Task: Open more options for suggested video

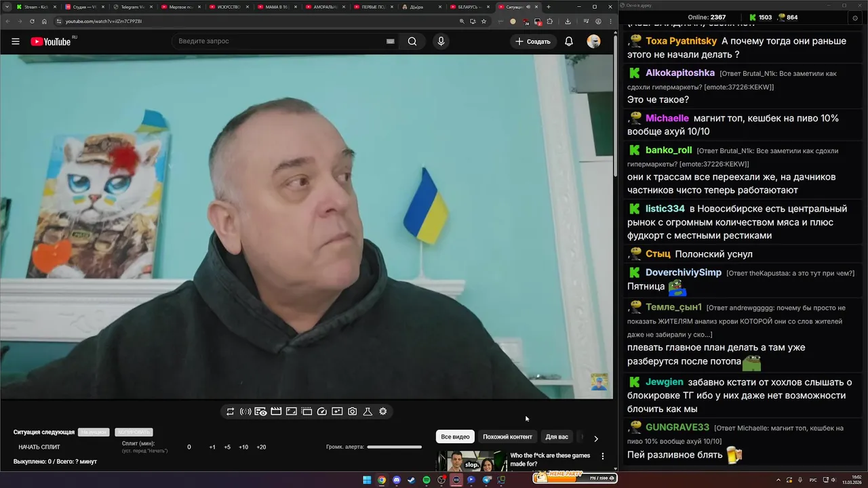Action: click(603, 456)
